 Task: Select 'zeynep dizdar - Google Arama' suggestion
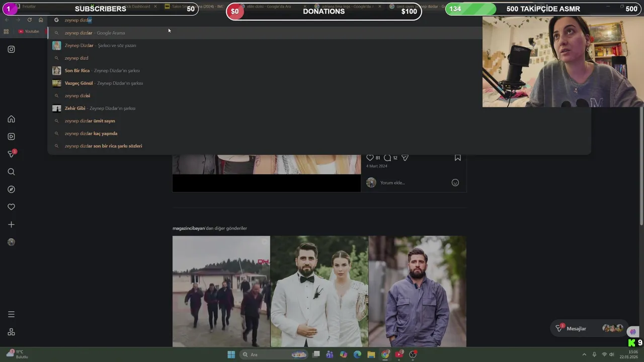coord(319,33)
